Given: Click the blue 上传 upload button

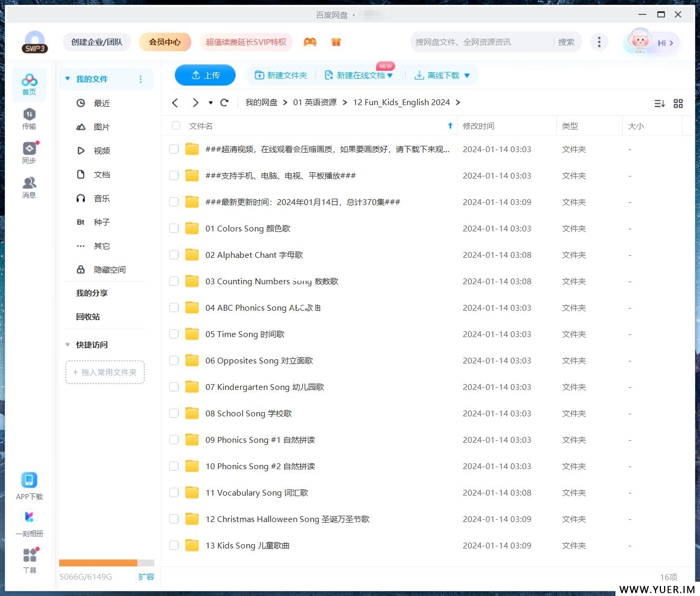Looking at the screenshot, I should click(205, 76).
